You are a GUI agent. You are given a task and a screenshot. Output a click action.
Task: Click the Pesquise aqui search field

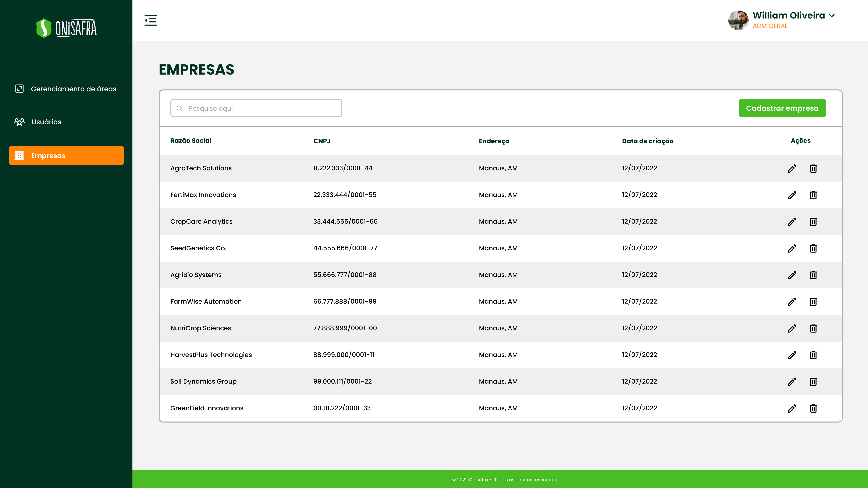[x=256, y=108]
